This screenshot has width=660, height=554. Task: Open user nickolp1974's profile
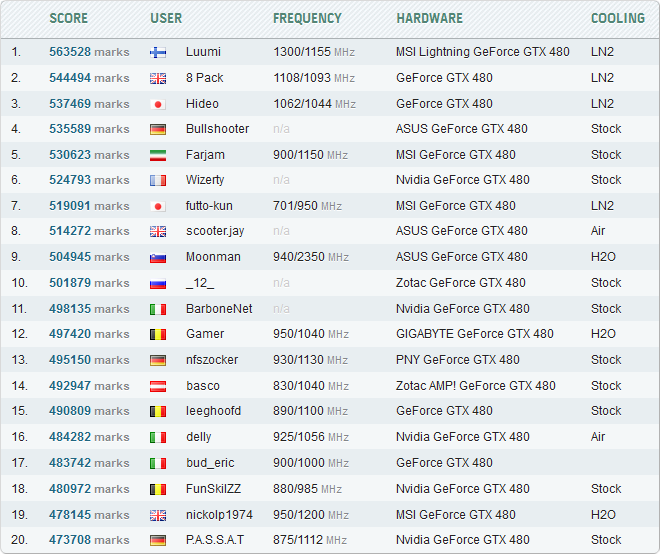219,515
